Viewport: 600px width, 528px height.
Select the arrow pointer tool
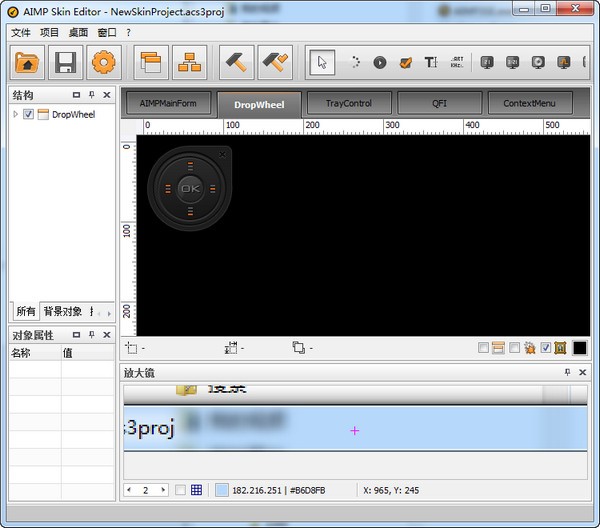(x=322, y=62)
